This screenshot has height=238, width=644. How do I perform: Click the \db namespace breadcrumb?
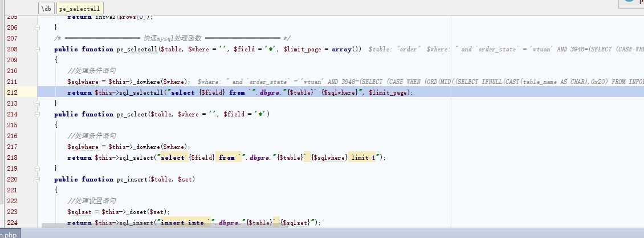46,8
